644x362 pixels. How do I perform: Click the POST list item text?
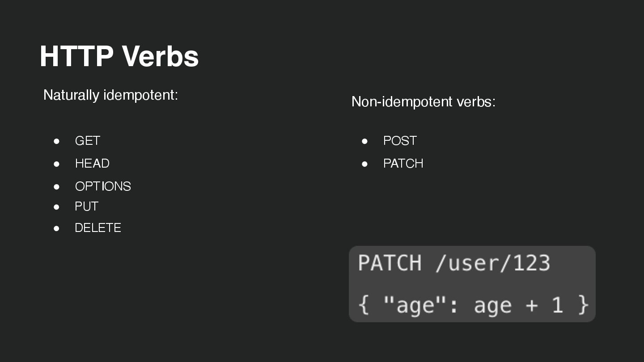click(400, 141)
